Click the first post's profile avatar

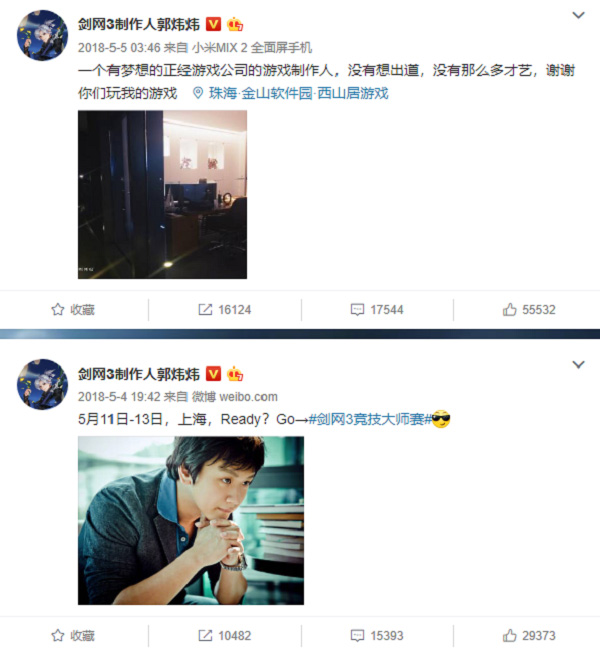pos(42,35)
